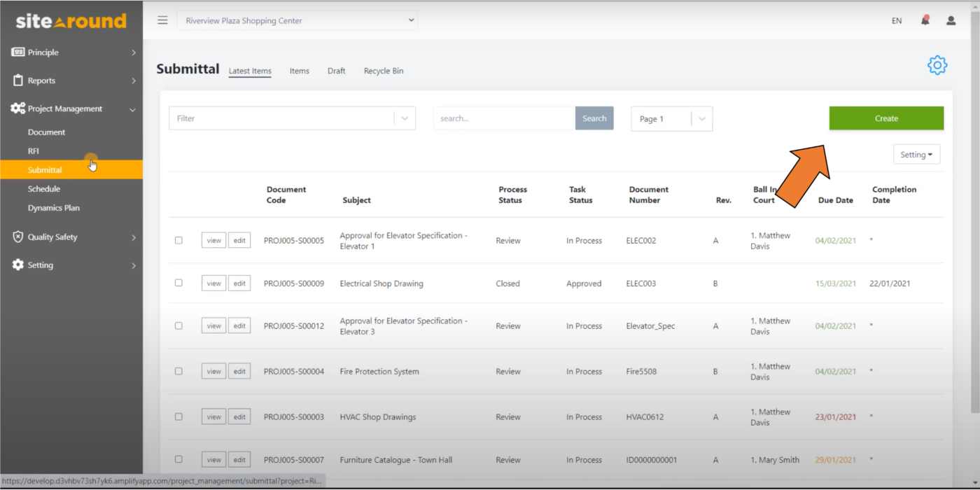
Task: Open the notifications bell icon
Action: coord(925,20)
